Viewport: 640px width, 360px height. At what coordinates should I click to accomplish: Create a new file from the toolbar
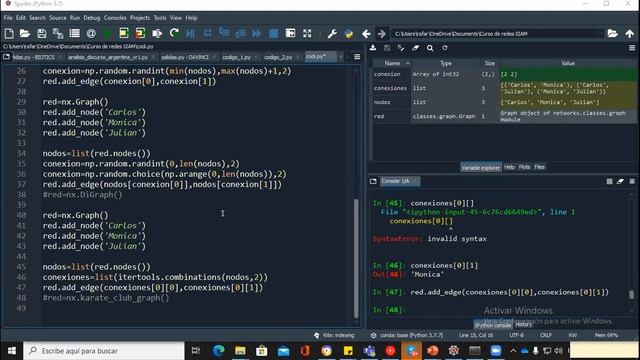point(9,33)
